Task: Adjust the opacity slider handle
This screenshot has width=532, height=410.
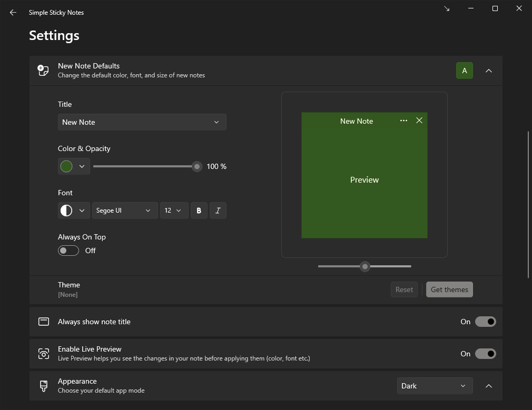Action: click(x=197, y=166)
